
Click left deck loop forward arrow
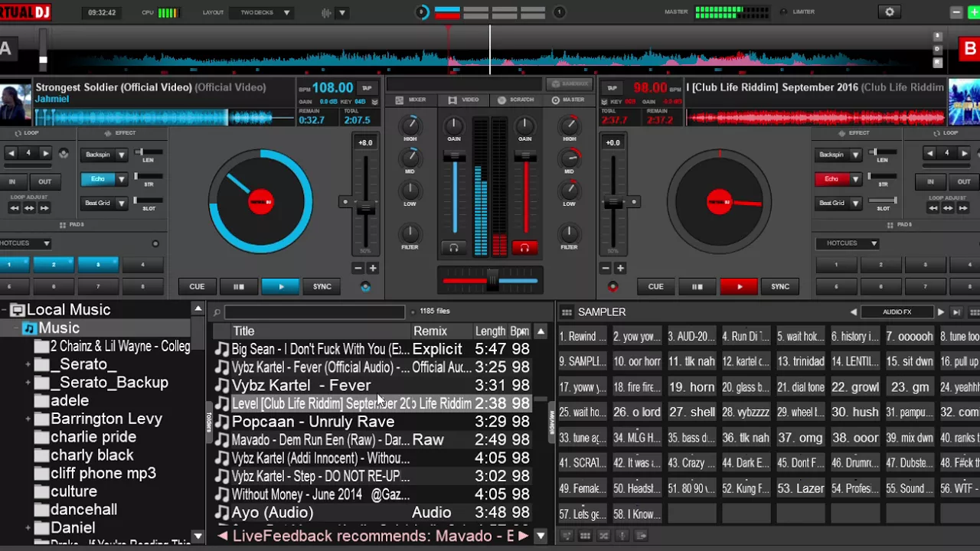[x=45, y=154]
